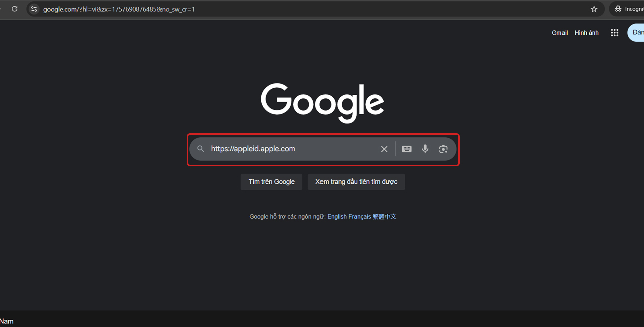Viewport: 644px width, 327px height.
Task: Bookmark this page with the star icon
Action: pos(594,9)
